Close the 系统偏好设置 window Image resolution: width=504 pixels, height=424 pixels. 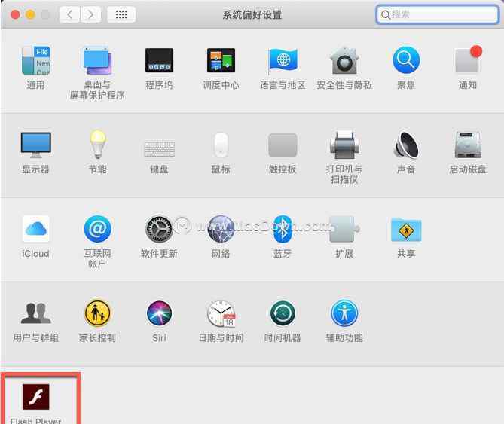[15, 14]
